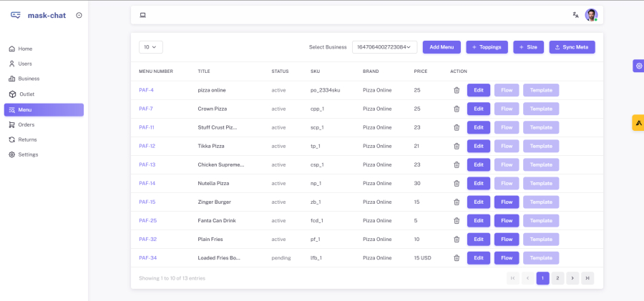Toggle the sidebar pin radio icon

pyautogui.click(x=79, y=15)
